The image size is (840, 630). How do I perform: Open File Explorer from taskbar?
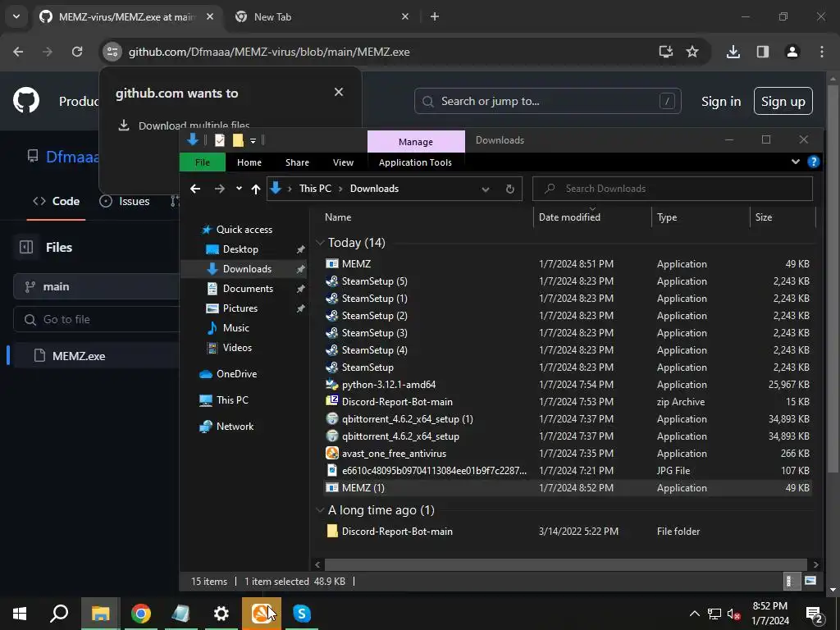coord(100,614)
